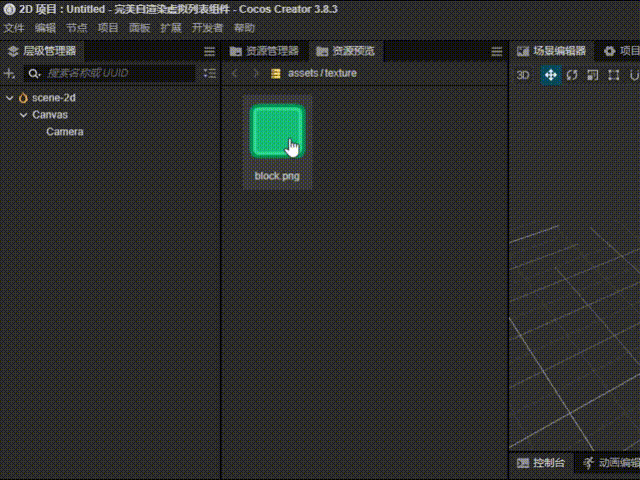Screen dimensions: 640x480
Task: Open the 编辑 menu
Action: point(45,28)
